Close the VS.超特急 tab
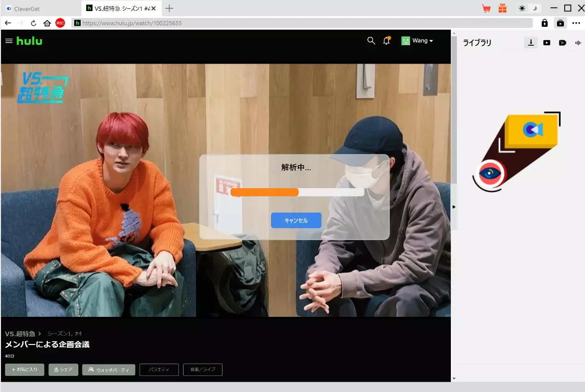The width and height of the screenshot is (585, 392). tap(154, 8)
